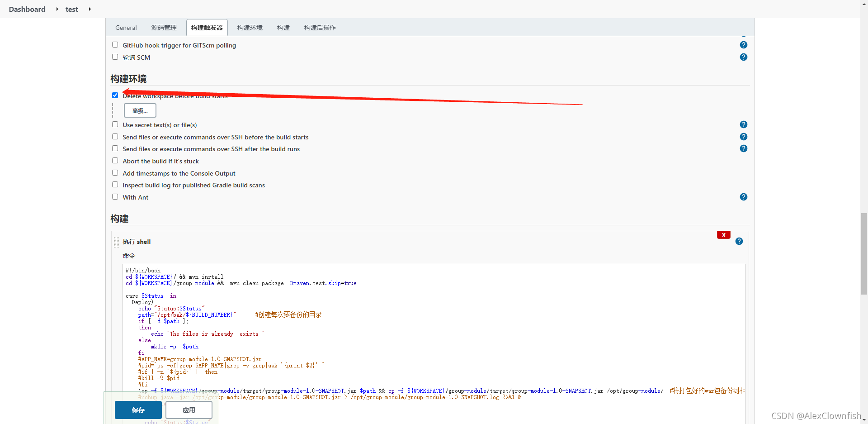The image size is (868, 424).
Task: Enable Add timestamps to the Console Output
Action: coord(115,173)
